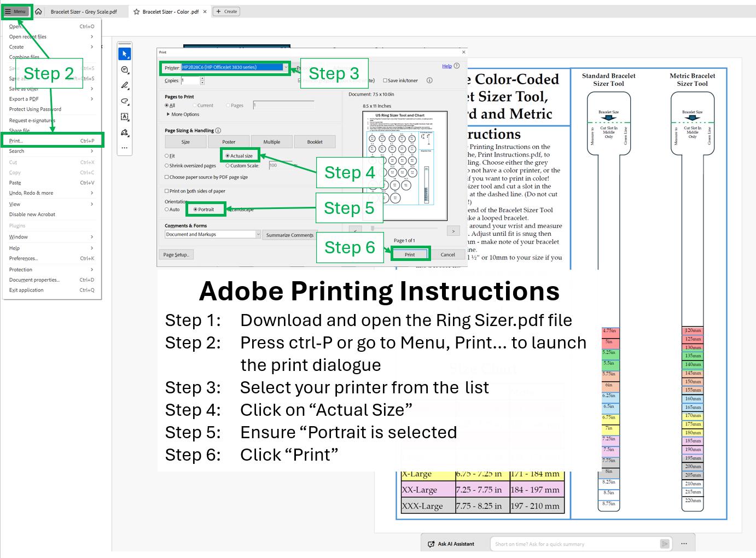Click the AI Assistant sparkle icon
The width and height of the screenshot is (756, 558).
coord(432,544)
